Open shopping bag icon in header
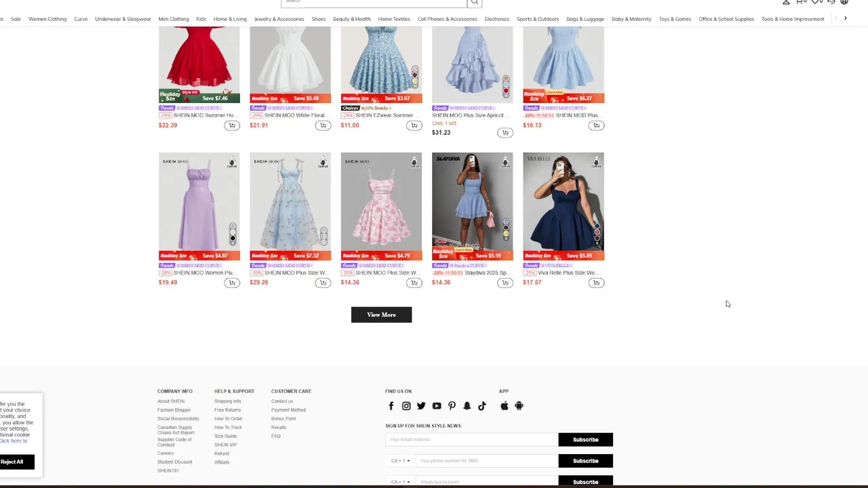The image size is (868, 488). pos(800,2)
